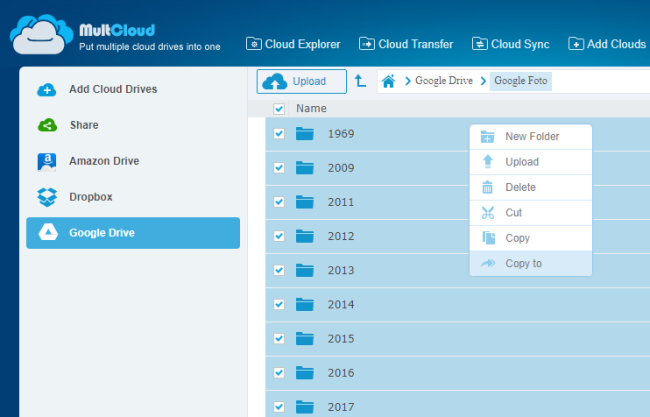
Task: Choose Delete from the context menu
Action: 531,187
